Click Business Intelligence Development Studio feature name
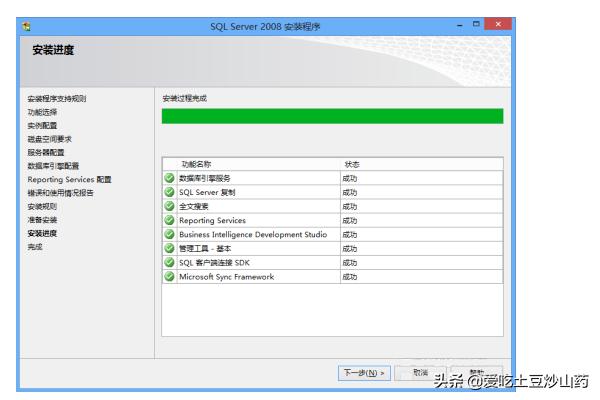Image resolution: width=600 pixels, height=400 pixels. click(x=253, y=234)
